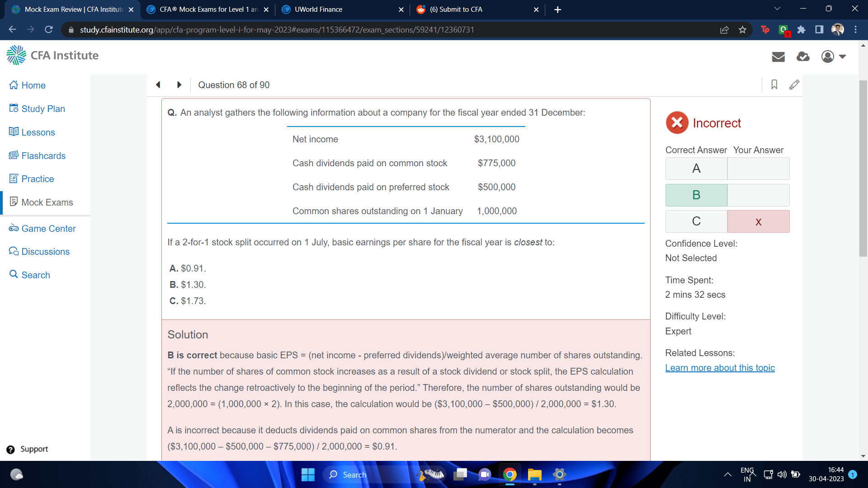This screenshot has width=868, height=488.
Task: Click correct answer B box
Action: [x=696, y=195]
